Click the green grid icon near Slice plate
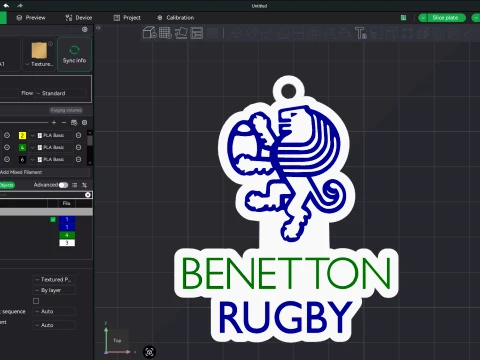 click(x=403, y=18)
